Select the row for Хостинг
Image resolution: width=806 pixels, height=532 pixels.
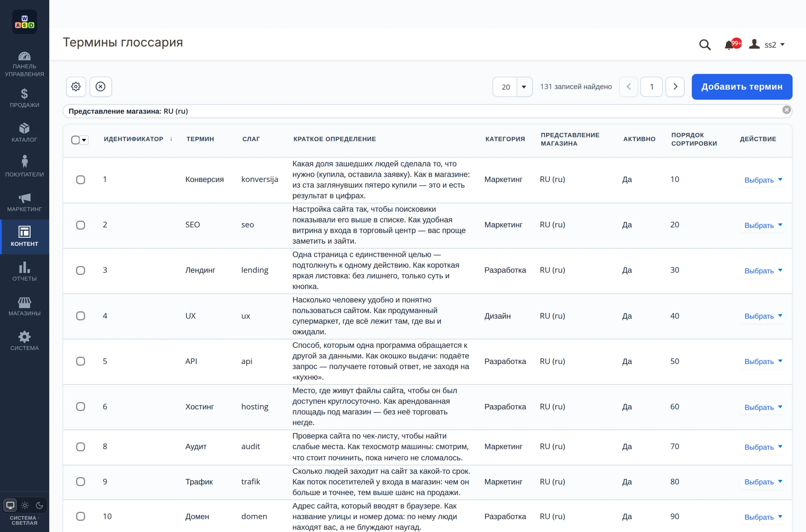click(80, 406)
